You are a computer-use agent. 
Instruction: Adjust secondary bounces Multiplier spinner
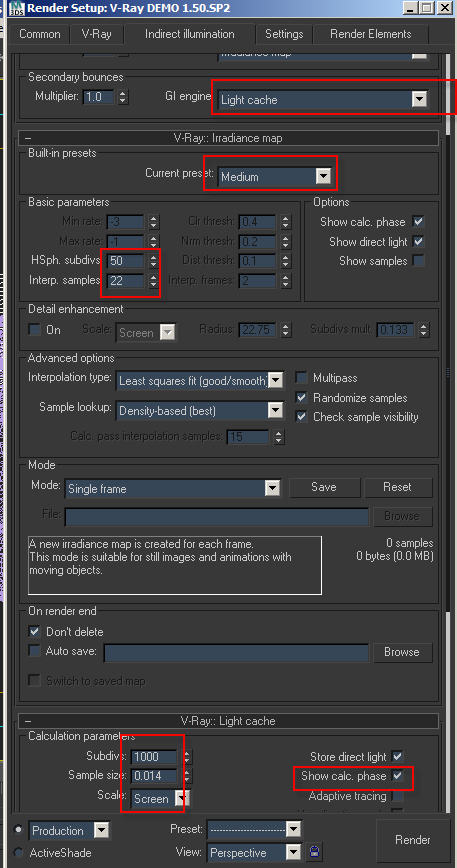click(x=123, y=97)
